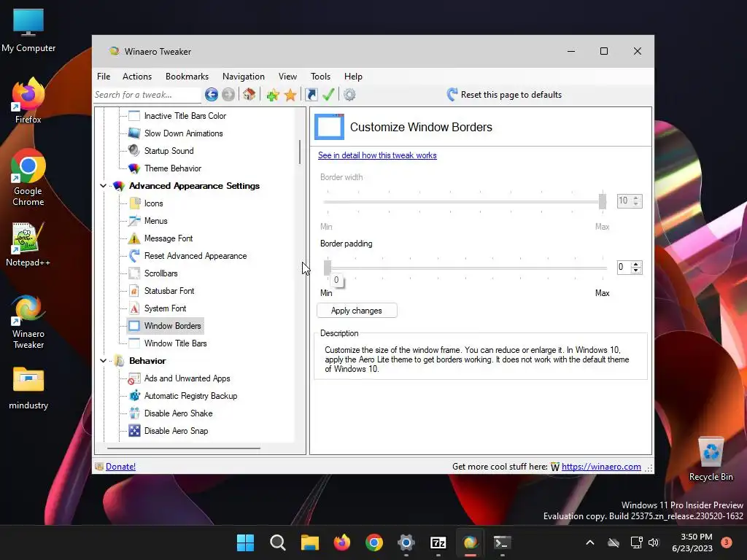
Task: Select Statusbar Font in the tree
Action: 169,291
